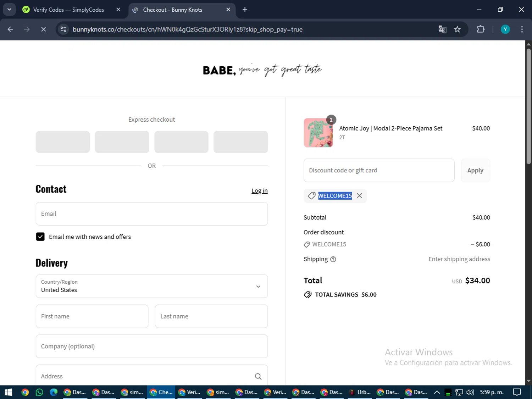Click the WELCOME15 discount tag chip
The height and width of the screenshot is (399, 532).
click(x=335, y=196)
